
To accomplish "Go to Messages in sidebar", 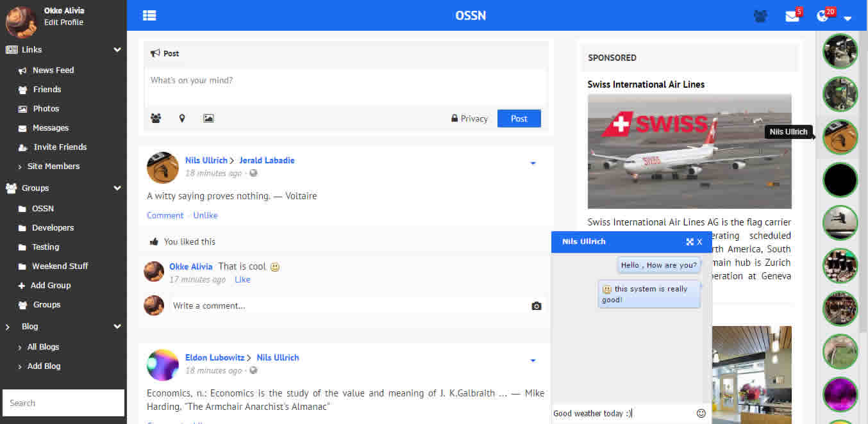I will (x=51, y=128).
